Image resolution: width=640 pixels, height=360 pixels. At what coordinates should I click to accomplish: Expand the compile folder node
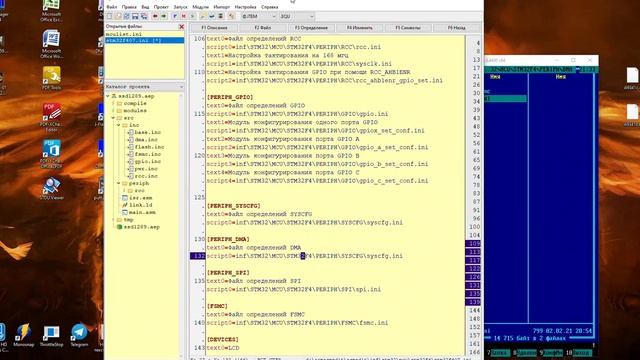point(113,104)
